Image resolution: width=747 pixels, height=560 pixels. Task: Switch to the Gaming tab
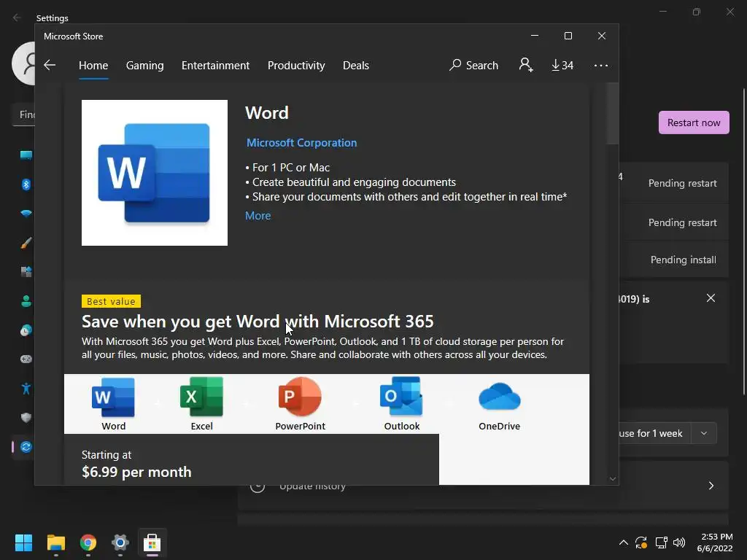(145, 65)
